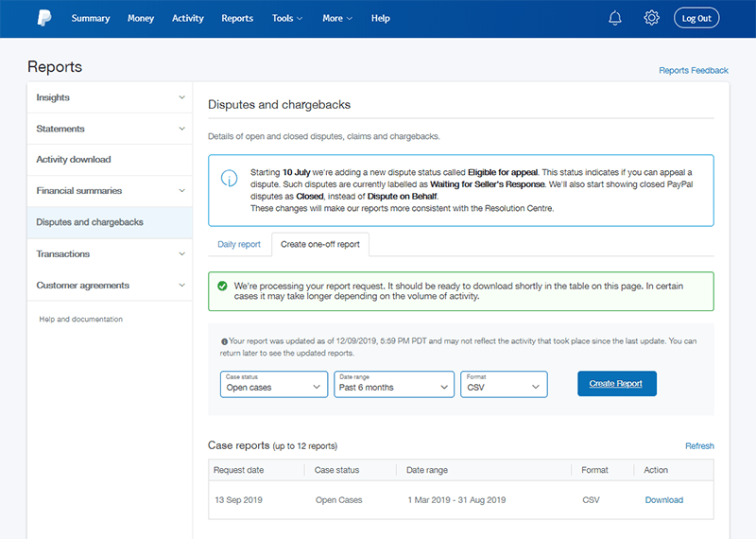Click the info icon in the notice box
The height and width of the screenshot is (539, 756).
pos(229,179)
